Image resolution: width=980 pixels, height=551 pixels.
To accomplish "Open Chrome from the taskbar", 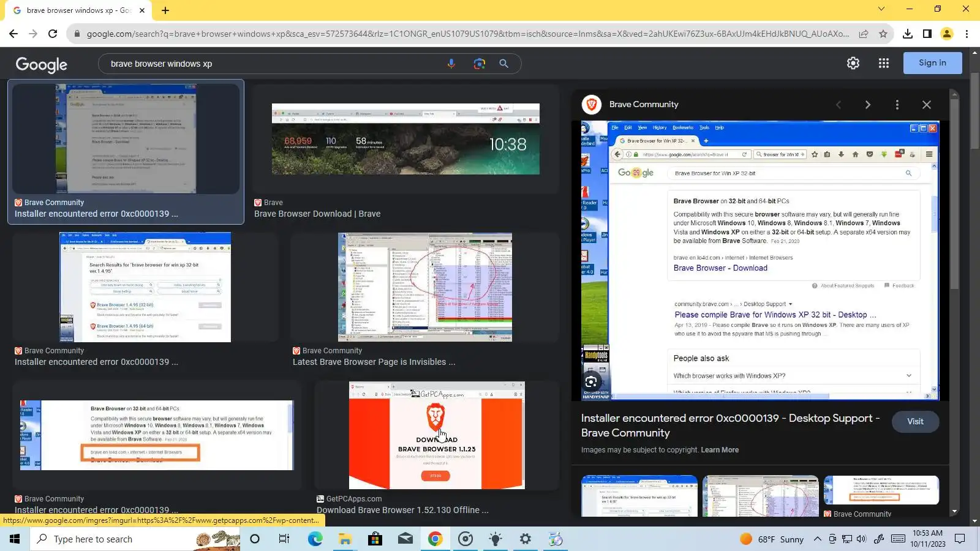I will tap(435, 539).
